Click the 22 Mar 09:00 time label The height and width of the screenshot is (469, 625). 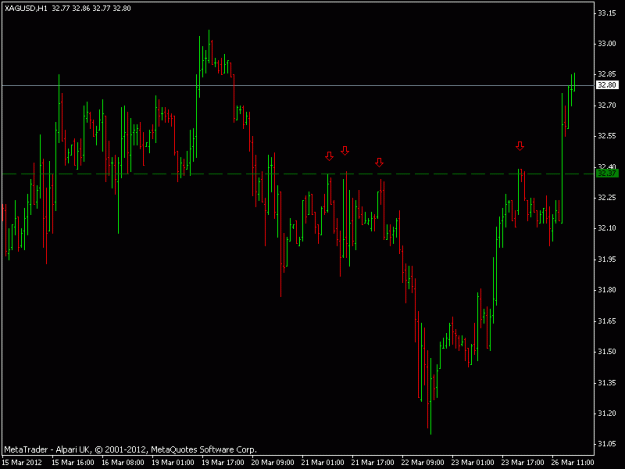(423, 463)
